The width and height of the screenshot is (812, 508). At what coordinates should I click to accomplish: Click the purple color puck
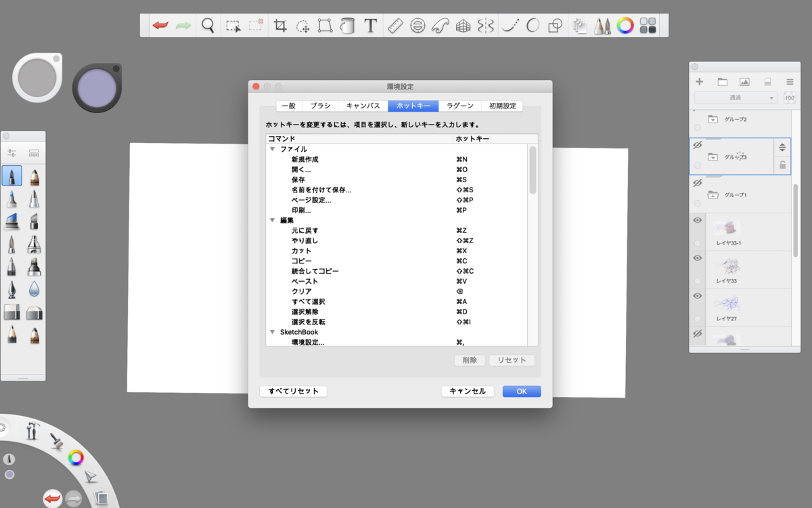tap(97, 89)
